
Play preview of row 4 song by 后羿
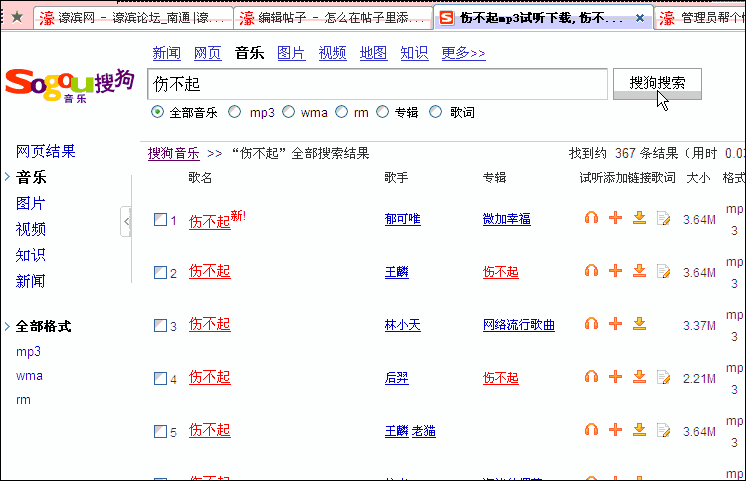pos(591,377)
